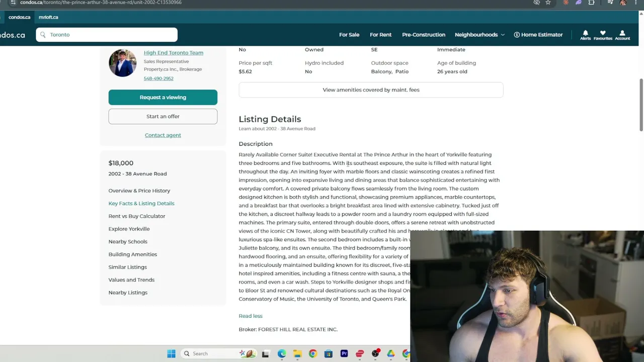Open the Pre-Construction menu

pos(424,35)
